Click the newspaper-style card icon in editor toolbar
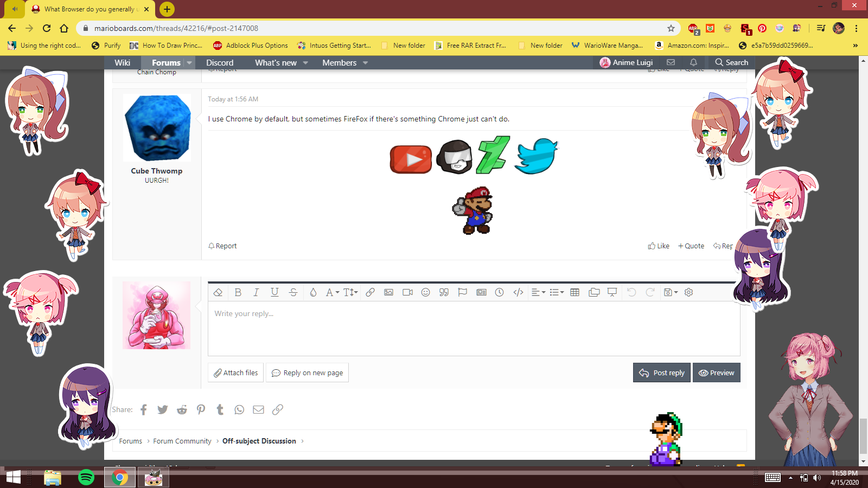 [x=481, y=292]
